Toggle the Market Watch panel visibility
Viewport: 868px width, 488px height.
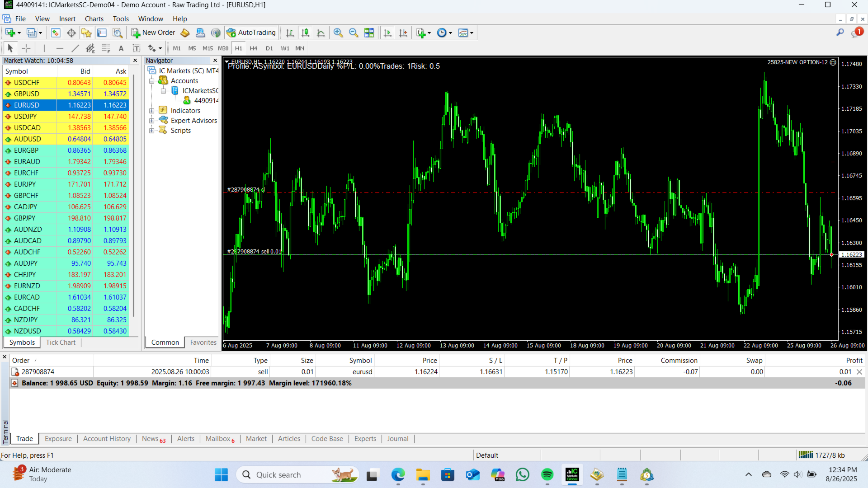(55, 33)
